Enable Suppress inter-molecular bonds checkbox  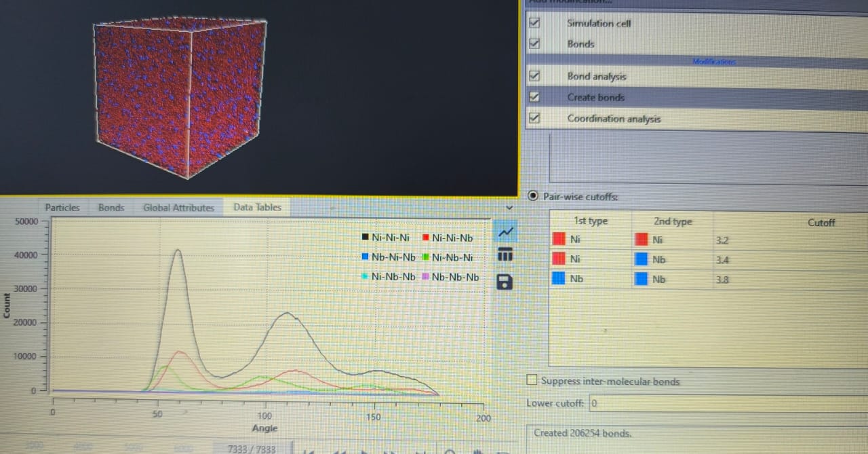tap(532, 381)
